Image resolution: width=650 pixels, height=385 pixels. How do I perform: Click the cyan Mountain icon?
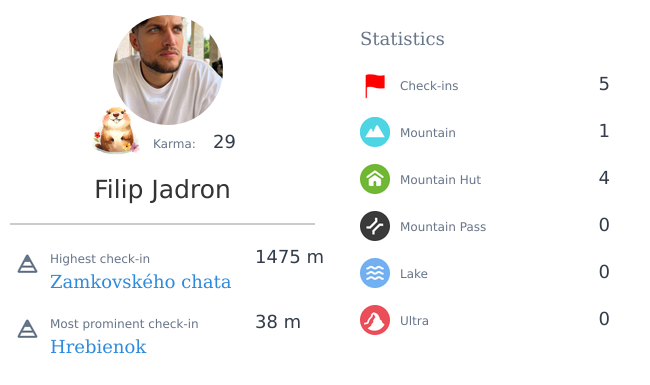[x=375, y=132]
